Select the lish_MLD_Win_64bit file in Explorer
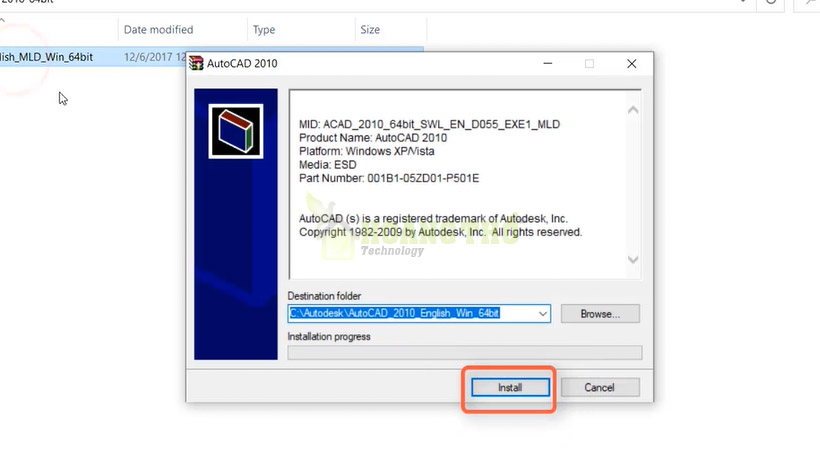This screenshot has height=450, width=820. tap(47, 57)
